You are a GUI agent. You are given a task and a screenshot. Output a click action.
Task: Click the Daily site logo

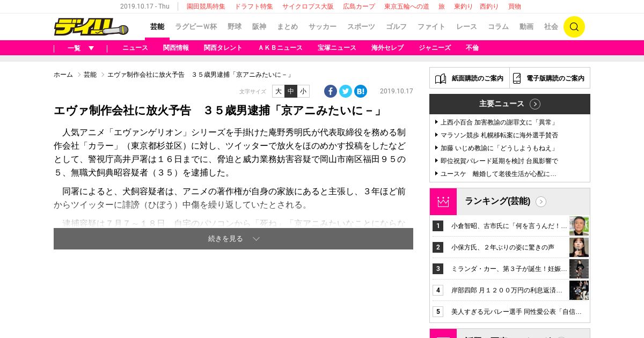click(x=91, y=27)
